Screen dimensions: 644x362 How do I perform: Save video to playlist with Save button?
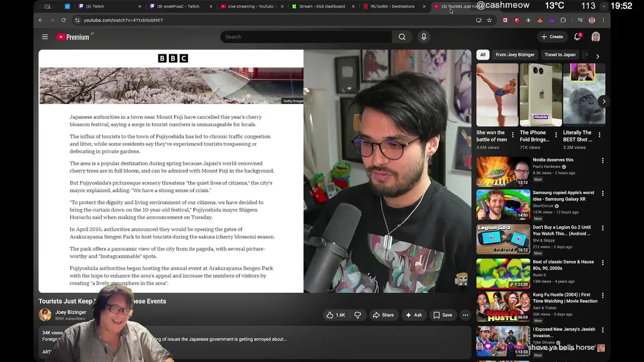tap(443, 315)
